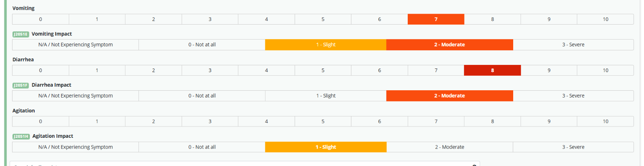644x166 pixels.
Task: Mark Agitation Impact as N/A Not Experiencing
Action: click(x=75, y=147)
